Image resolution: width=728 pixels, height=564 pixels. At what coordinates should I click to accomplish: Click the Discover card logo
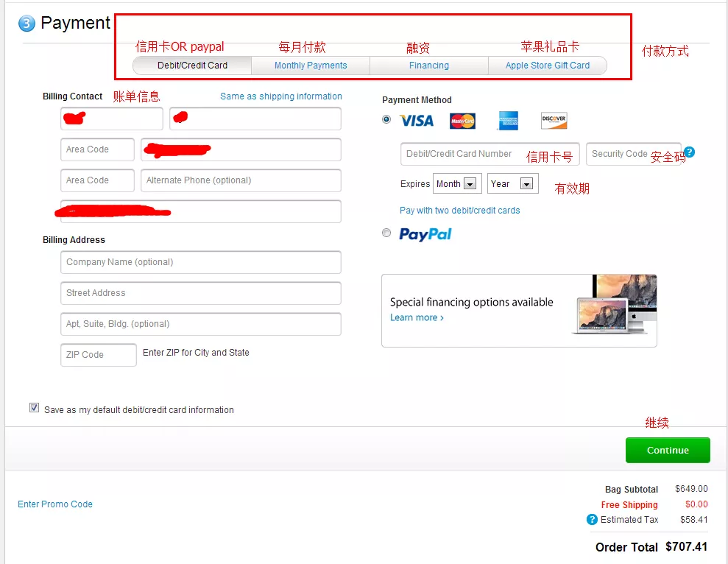point(554,120)
